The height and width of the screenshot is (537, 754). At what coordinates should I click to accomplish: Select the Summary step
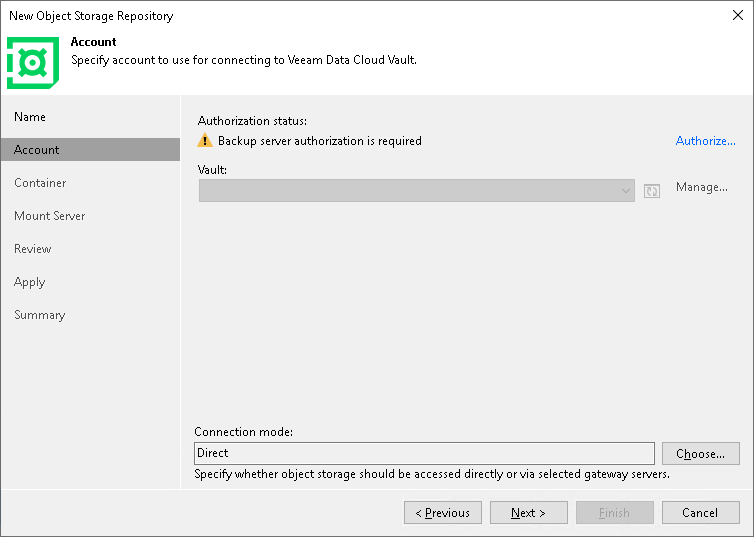[39, 315]
